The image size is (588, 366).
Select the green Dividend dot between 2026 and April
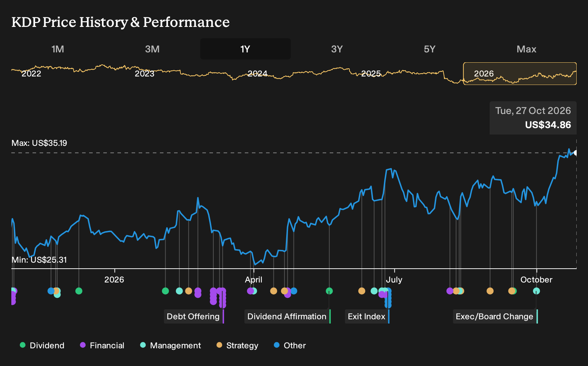[x=165, y=291]
